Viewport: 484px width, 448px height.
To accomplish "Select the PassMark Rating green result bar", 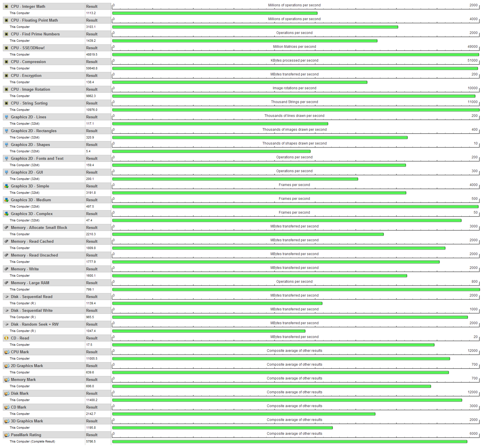I will point(290,441).
